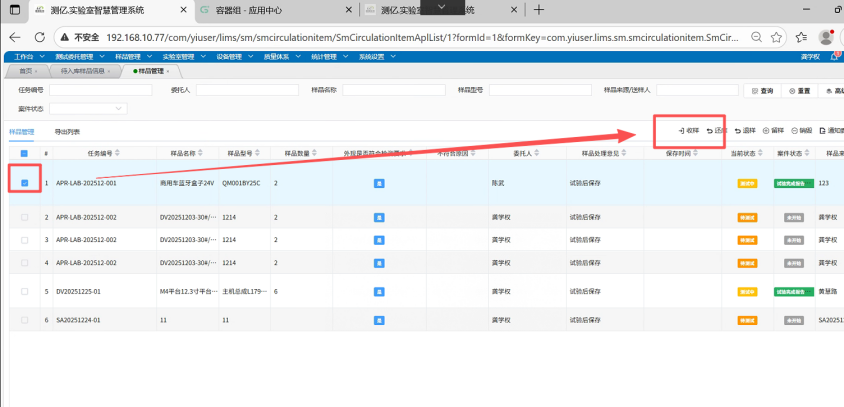844x407 pixels.
Task: Click the blue 是 badge in row 1
Action: [379, 183]
